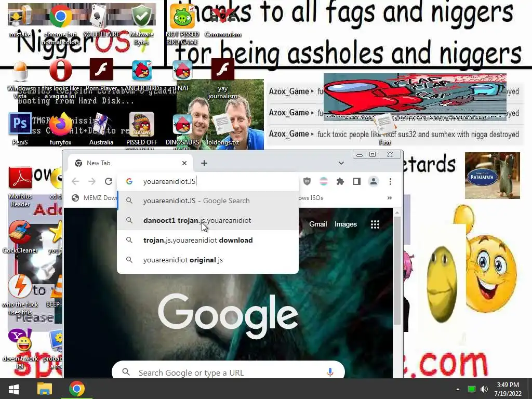
Task: Open the "yay journalism" Flash icon
Action: [x=222, y=79]
